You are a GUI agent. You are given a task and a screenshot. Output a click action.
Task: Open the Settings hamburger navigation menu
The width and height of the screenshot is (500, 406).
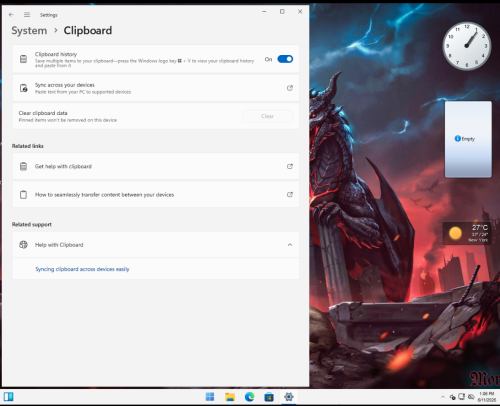point(27,15)
